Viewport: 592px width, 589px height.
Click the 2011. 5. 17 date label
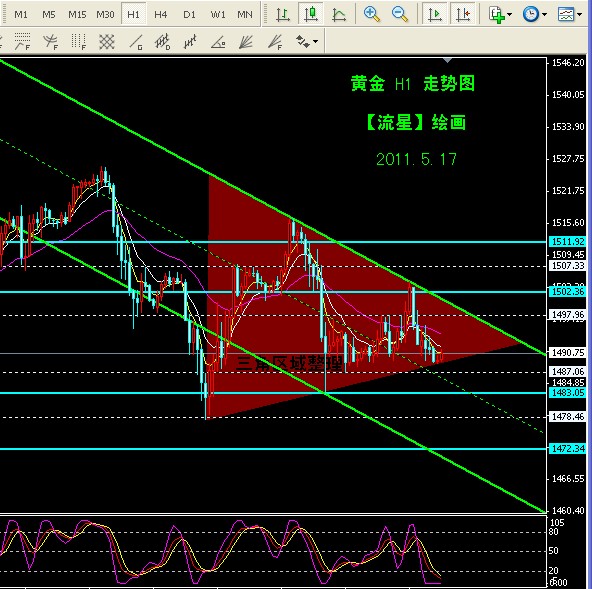[x=416, y=159]
